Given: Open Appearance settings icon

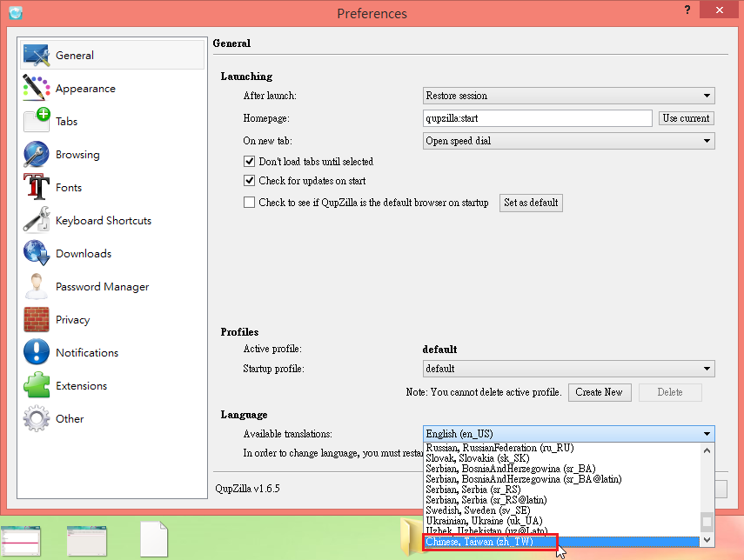Looking at the screenshot, I should (x=37, y=88).
